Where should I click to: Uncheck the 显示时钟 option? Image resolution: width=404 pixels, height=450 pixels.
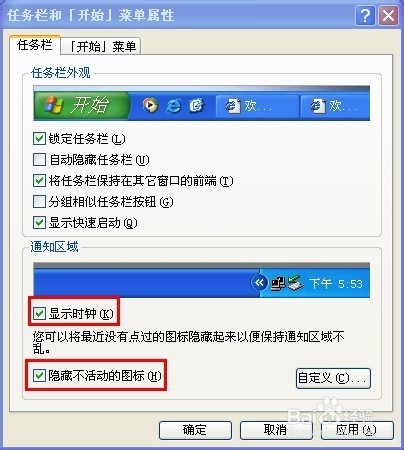point(39,313)
